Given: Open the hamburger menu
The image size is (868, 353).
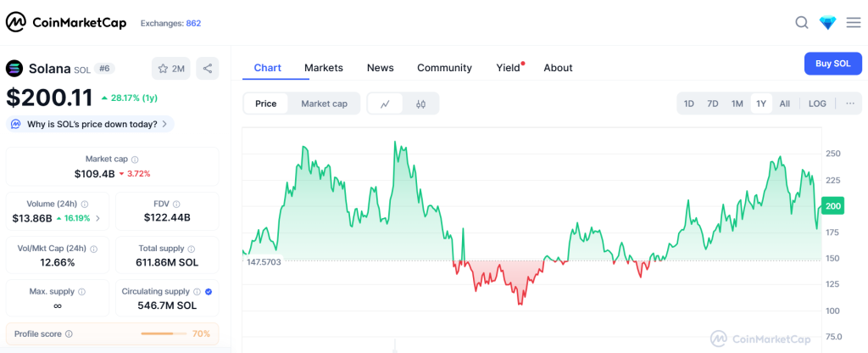Looking at the screenshot, I should 853,23.
